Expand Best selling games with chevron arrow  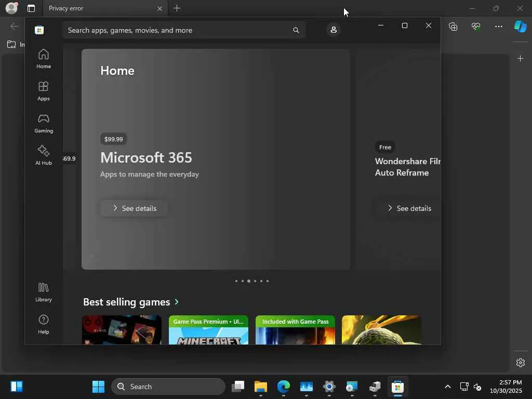(x=177, y=302)
